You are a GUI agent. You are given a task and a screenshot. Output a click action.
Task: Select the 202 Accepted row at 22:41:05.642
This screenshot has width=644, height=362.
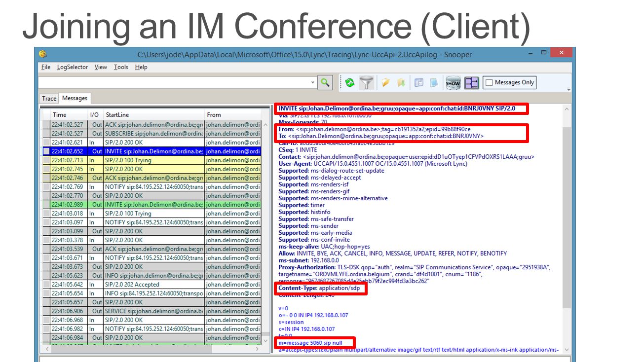pyautogui.click(x=152, y=285)
